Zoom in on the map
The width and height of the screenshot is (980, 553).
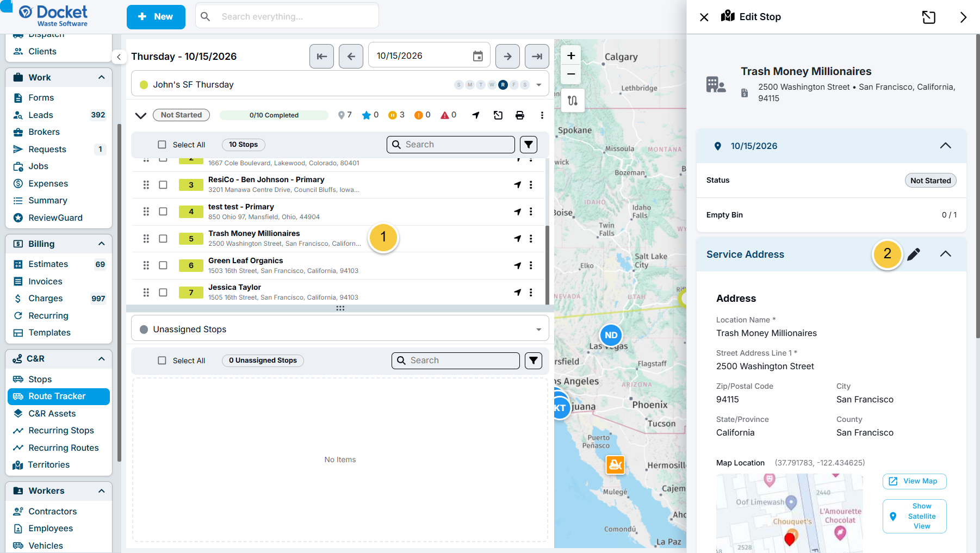[571, 55]
